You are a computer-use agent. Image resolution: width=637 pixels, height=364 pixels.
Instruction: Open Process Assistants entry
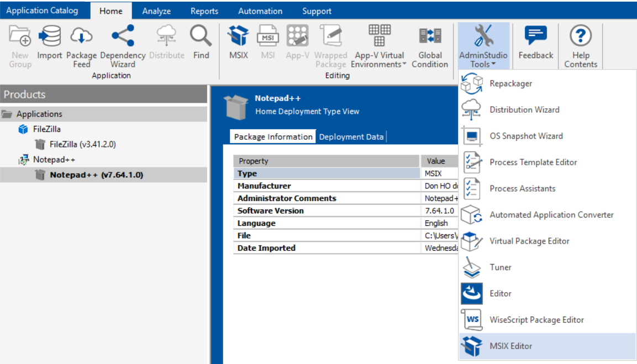[x=547, y=188]
